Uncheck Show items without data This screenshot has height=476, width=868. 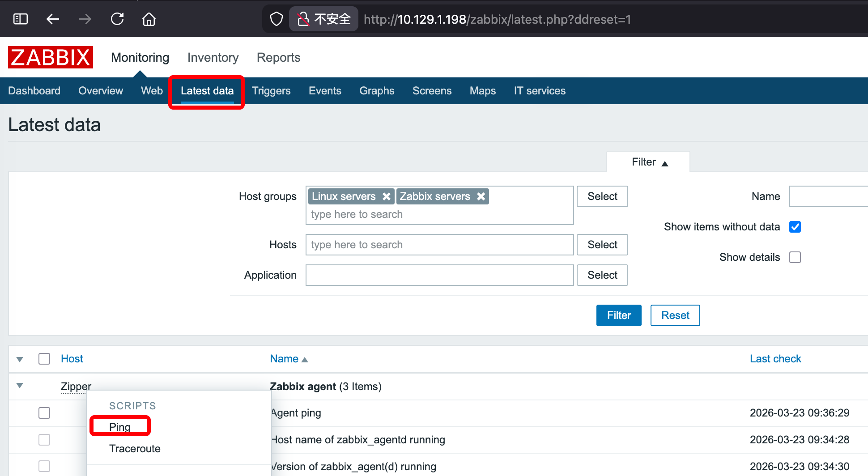(x=795, y=227)
